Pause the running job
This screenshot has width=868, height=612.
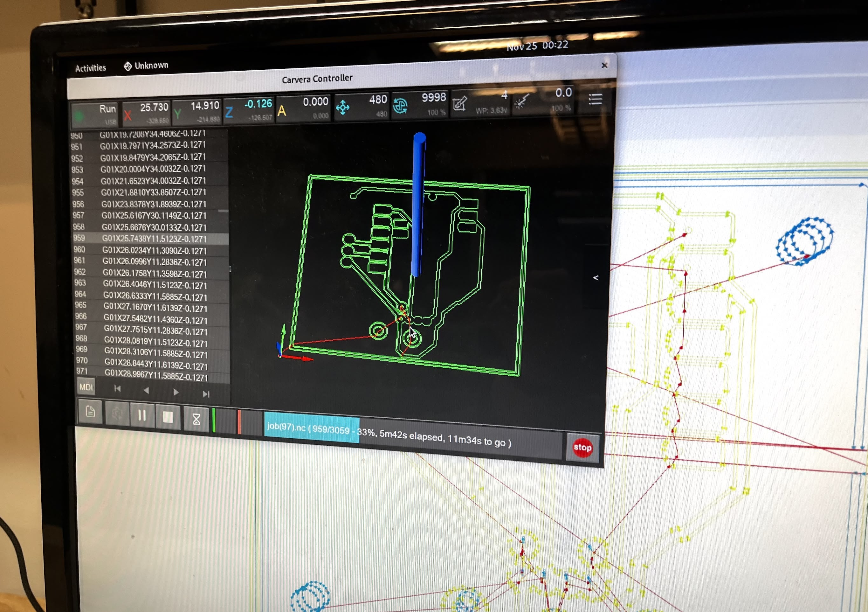pyautogui.click(x=142, y=416)
